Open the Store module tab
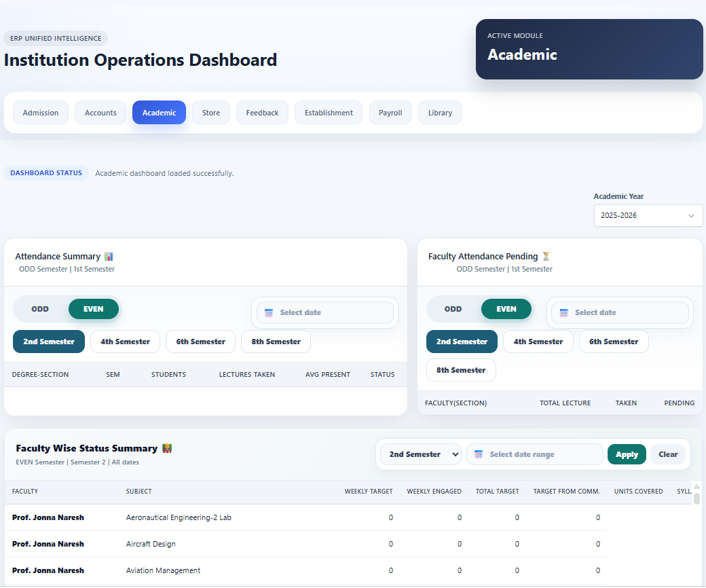The width and height of the screenshot is (706, 588). coord(211,113)
